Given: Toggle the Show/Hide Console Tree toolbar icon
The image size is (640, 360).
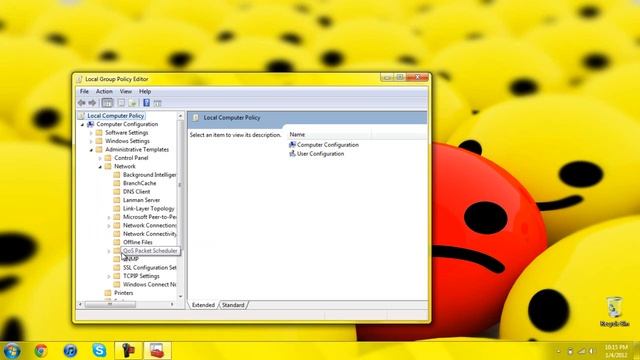Looking at the screenshot, I should pos(107,103).
